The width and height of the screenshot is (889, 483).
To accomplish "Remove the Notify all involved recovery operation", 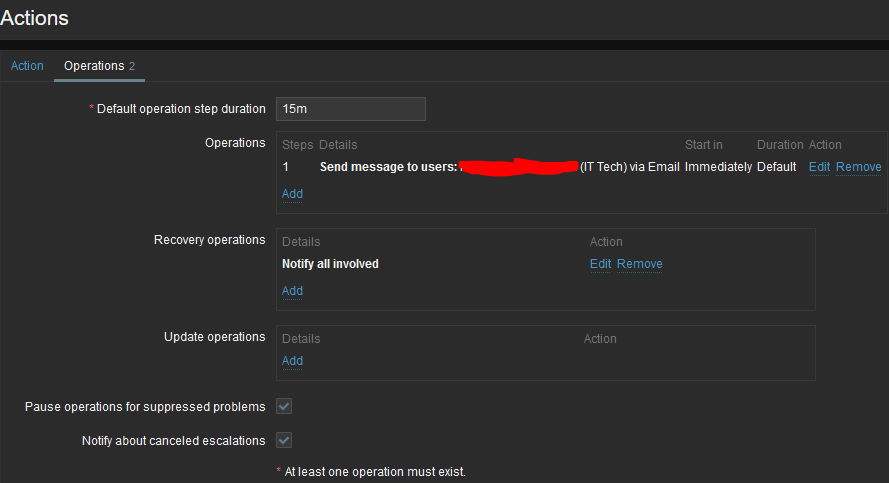I will point(639,264).
